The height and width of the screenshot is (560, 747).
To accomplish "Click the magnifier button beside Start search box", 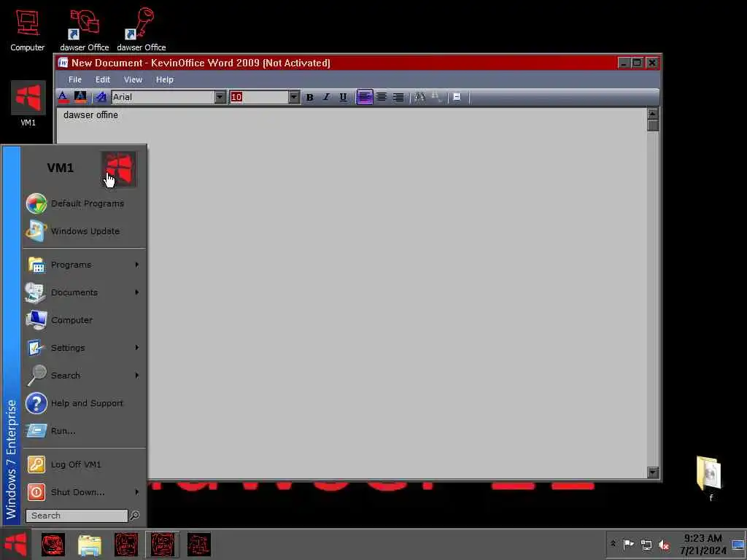I will tap(135, 516).
